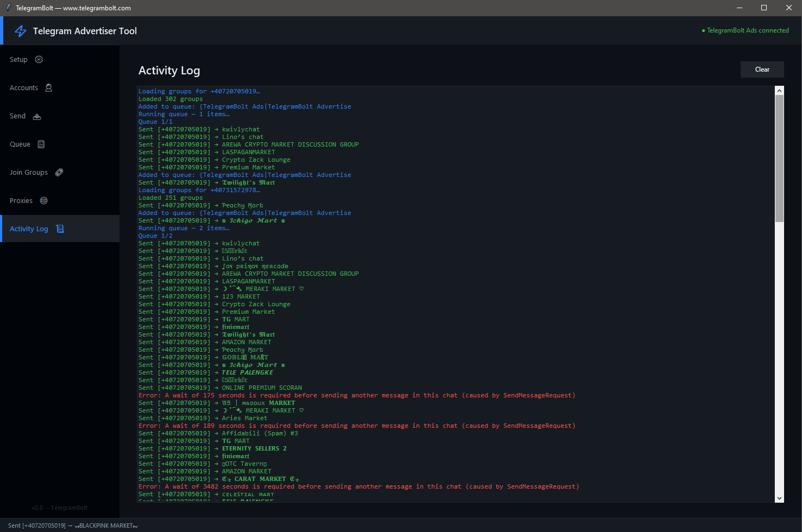Click log line 'Loading groups for +40720705019…'
The height and width of the screenshot is (532, 802).
pyautogui.click(x=199, y=91)
